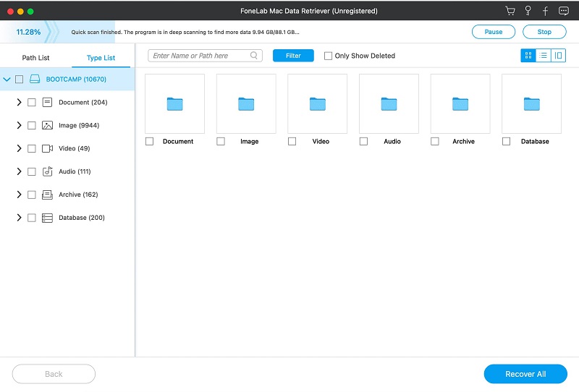The width and height of the screenshot is (579, 392).
Task: Click the Audio music note icon in sidebar
Action: click(x=47, y=171)
